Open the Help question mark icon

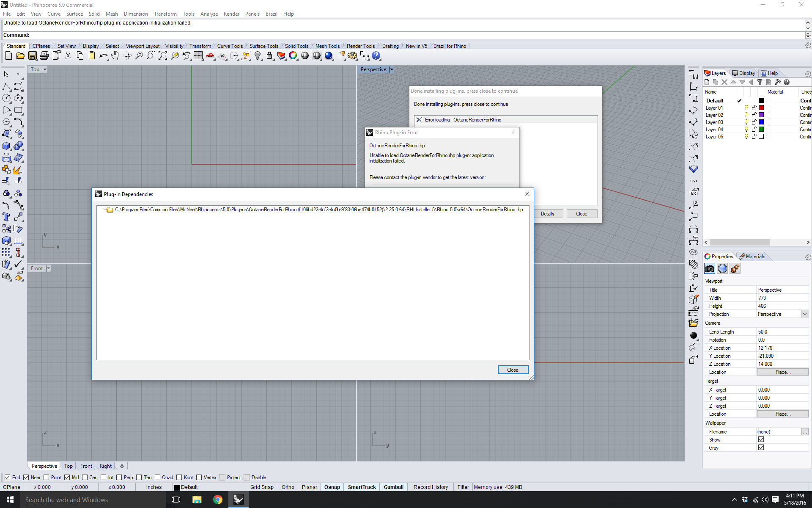point(376,56)
